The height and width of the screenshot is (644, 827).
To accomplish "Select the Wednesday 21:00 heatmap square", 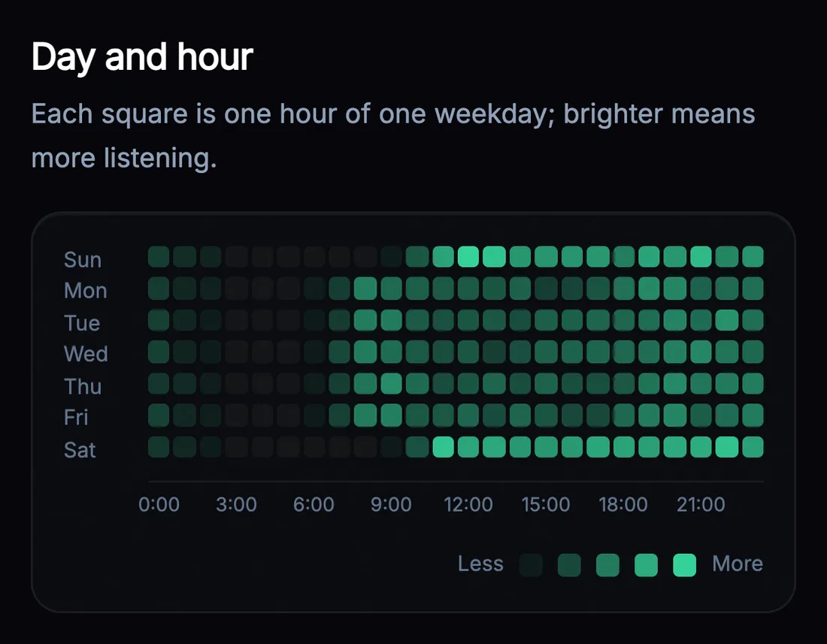I will point(701,352).
